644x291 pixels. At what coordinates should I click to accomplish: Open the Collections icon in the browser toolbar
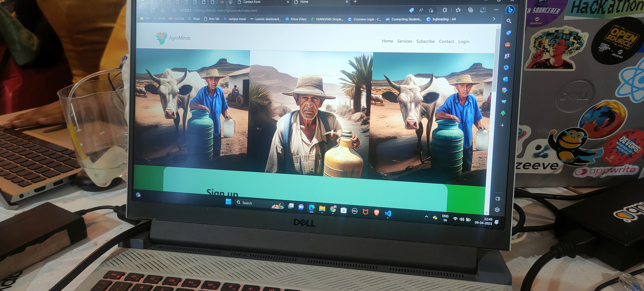point(470,10)
